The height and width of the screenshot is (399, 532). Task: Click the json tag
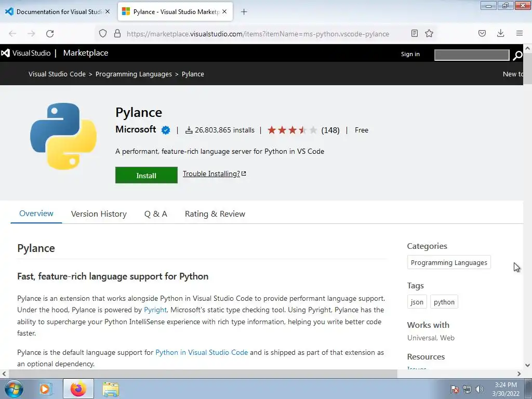[417, 302]
